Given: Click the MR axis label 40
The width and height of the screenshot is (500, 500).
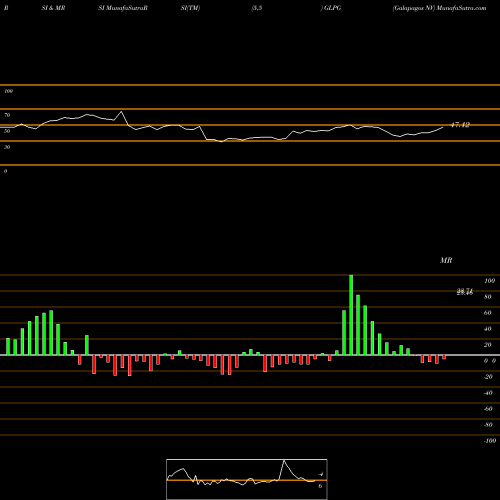Looking at the screenshot, I should 488,329.
